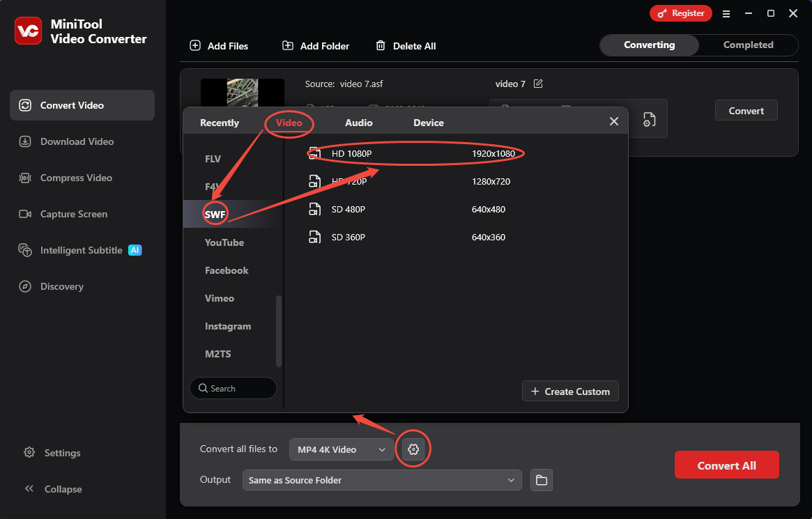Rename video 7 using the pencil icon
This screenshot has height=519, width=812.
coord(538,83)
